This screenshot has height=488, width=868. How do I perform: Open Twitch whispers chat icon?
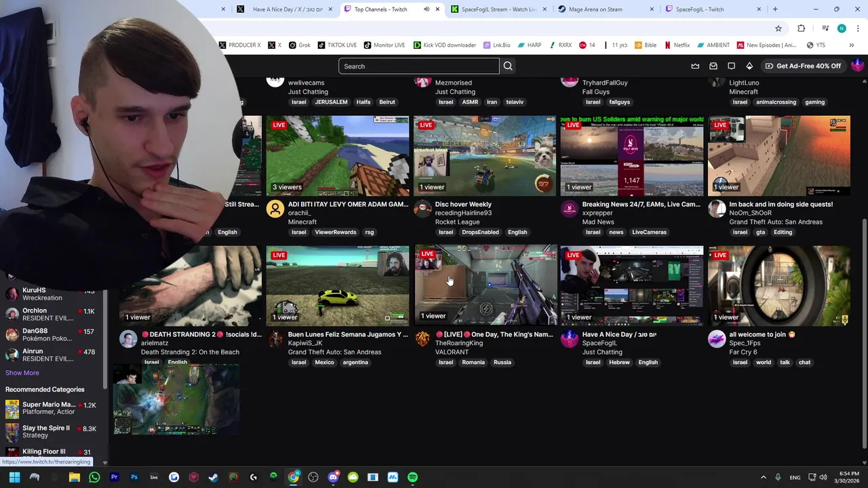pyautogui.click(x=731, y=66)
